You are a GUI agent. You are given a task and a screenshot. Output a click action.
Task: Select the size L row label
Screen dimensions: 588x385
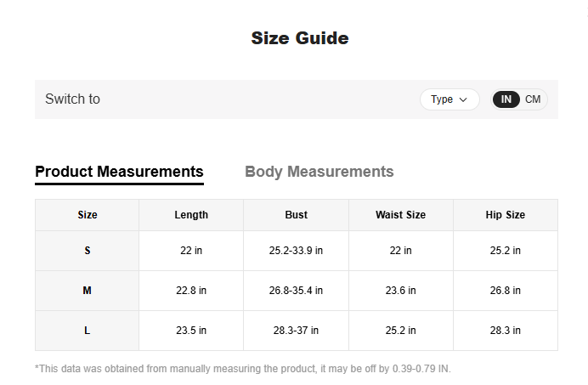[87, 331]
